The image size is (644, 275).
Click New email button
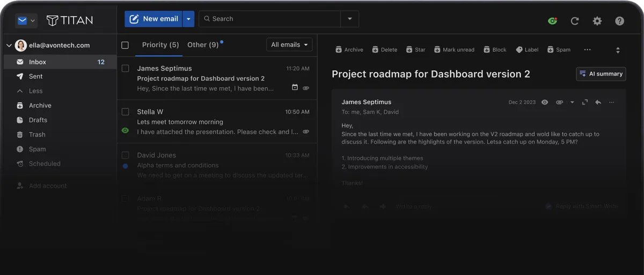(153, 19)
